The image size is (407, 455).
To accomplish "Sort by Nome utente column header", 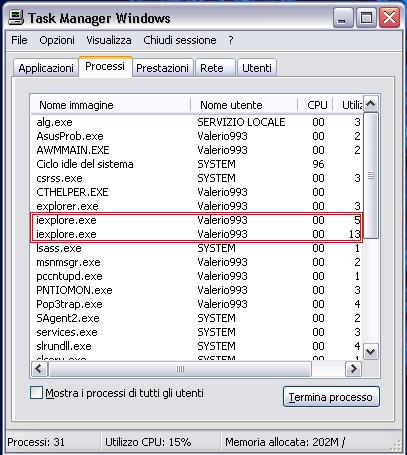I will [244, 105].
